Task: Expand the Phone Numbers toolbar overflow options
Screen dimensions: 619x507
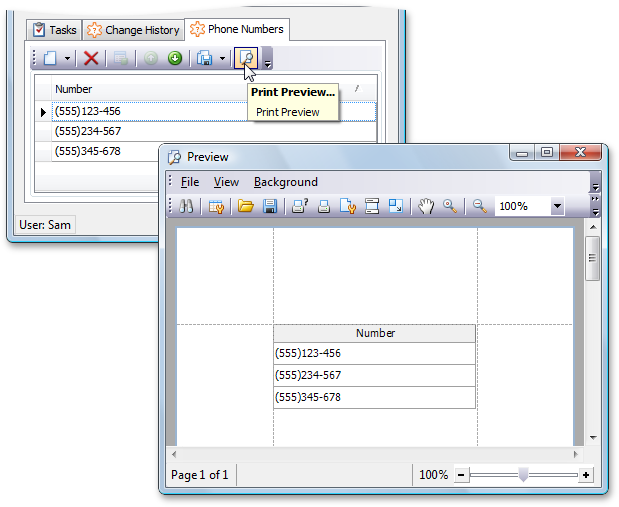Action: coord(268,58)
